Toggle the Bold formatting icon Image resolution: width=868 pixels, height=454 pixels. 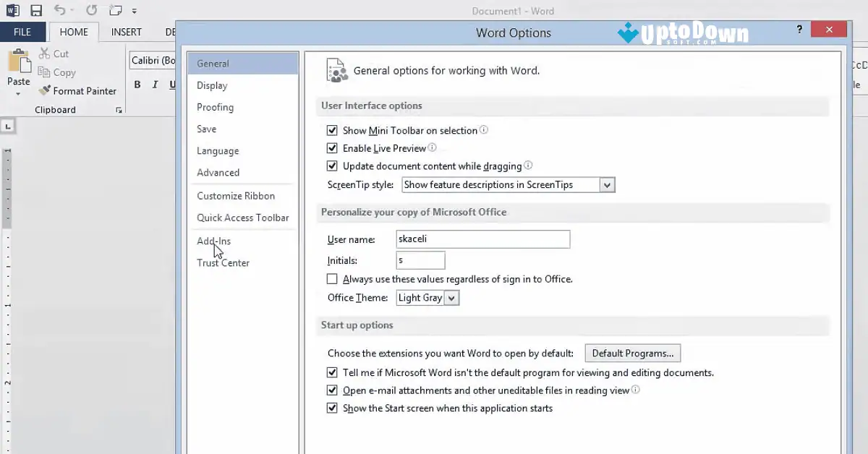137,85
